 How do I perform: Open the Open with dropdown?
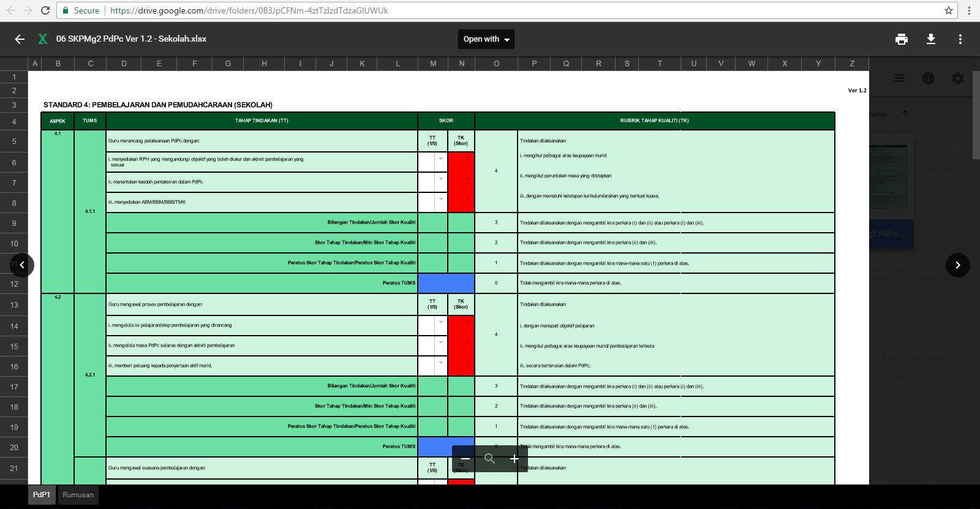point(486,39)
